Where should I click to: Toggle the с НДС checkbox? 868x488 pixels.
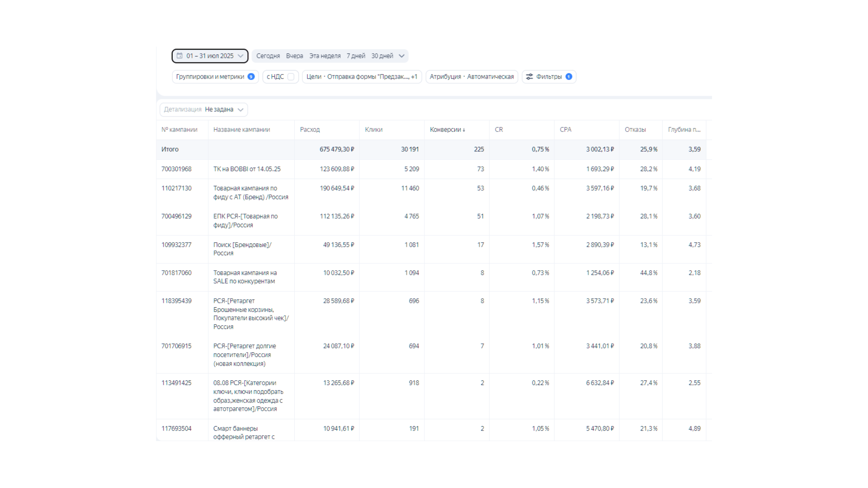click(x=291, y=77)
